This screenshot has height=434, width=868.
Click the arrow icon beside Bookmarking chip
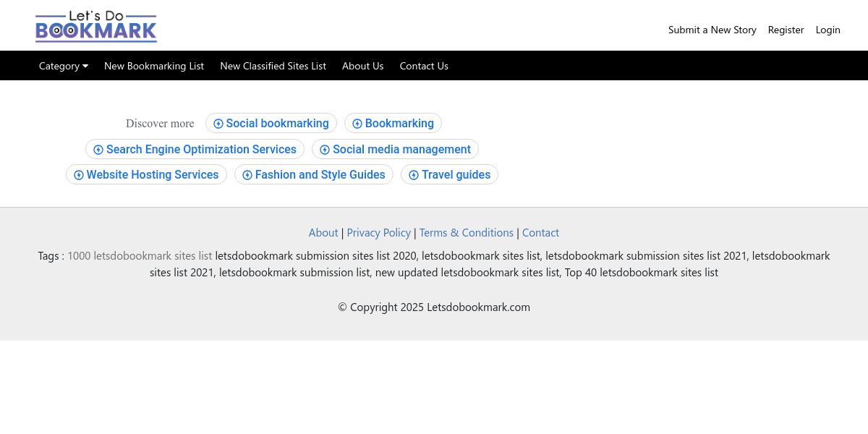coord(357,124)
